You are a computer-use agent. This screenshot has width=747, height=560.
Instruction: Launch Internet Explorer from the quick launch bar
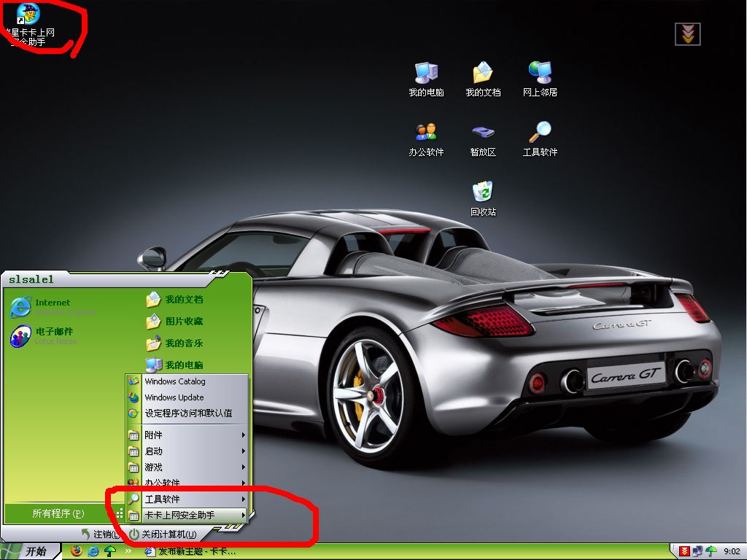pos(93,551)
